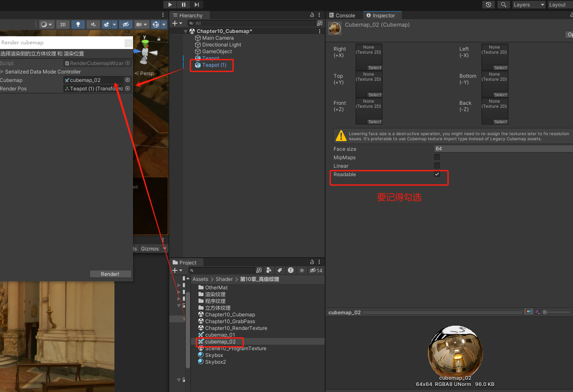This screenshot has height=392, width=573.
Task: Click Select under the Right (+X) face
Action: [x=375, y=68]
